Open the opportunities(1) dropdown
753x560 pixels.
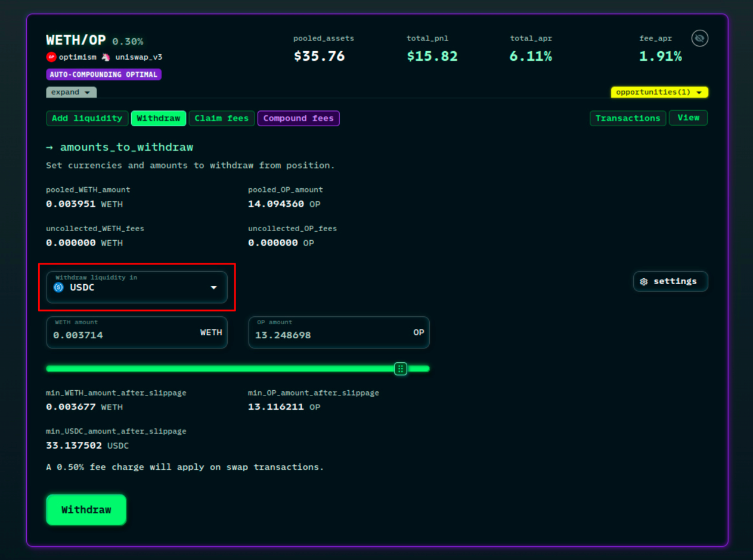tap(659, 92)
